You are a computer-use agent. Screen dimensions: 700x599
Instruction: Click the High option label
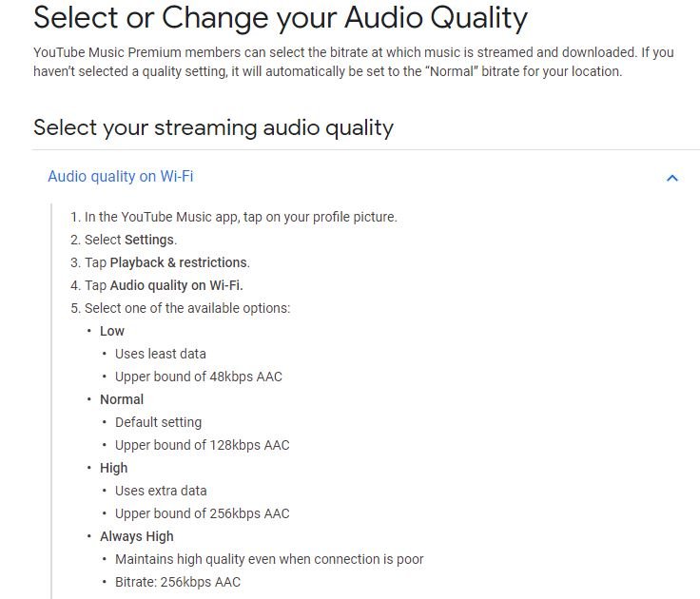pyautogui.click(x=114, y=468)
